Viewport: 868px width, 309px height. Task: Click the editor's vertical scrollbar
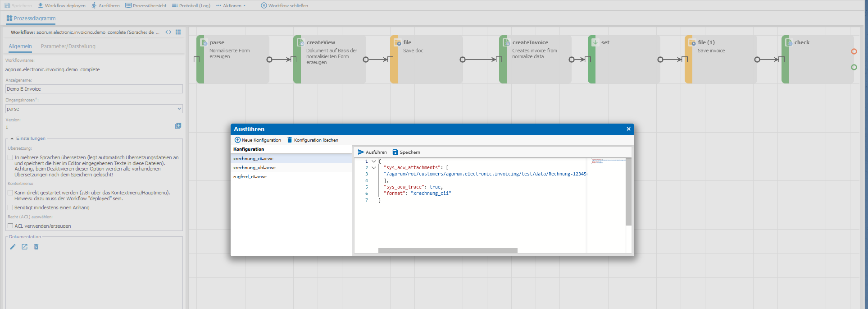coord(629,192)
